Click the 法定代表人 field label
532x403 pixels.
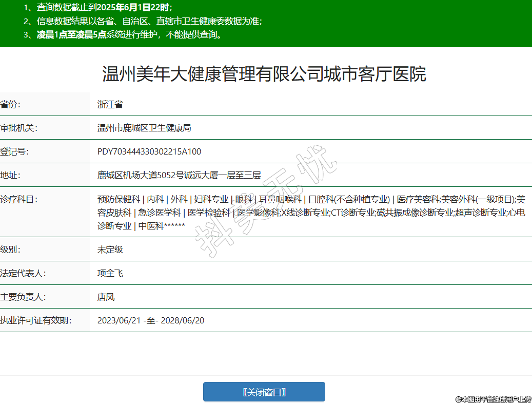click(23, 273)
